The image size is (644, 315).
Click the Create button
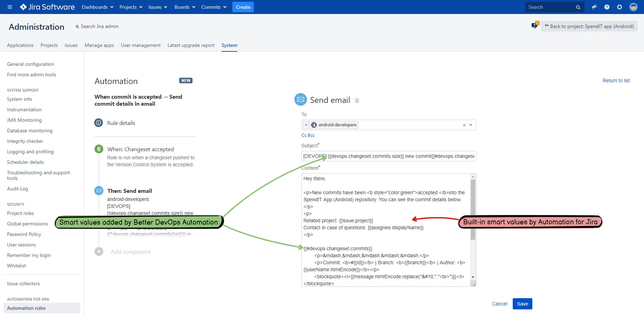tap(243, 7)
